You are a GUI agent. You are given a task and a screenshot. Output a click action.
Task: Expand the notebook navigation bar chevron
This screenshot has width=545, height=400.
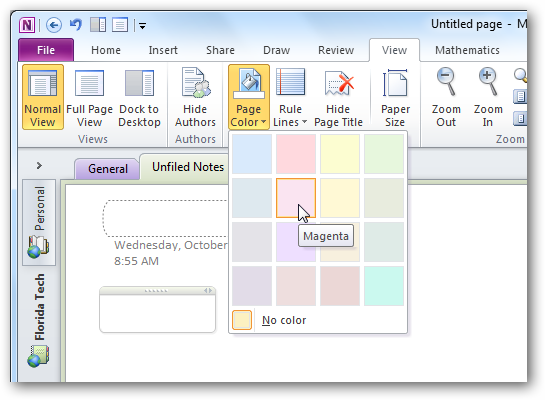coord(39,166)
